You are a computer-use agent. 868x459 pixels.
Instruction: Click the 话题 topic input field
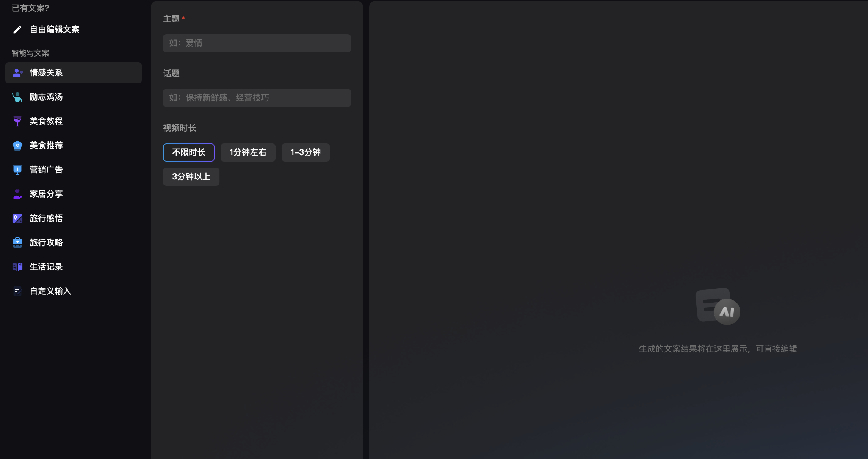[257, 98]
